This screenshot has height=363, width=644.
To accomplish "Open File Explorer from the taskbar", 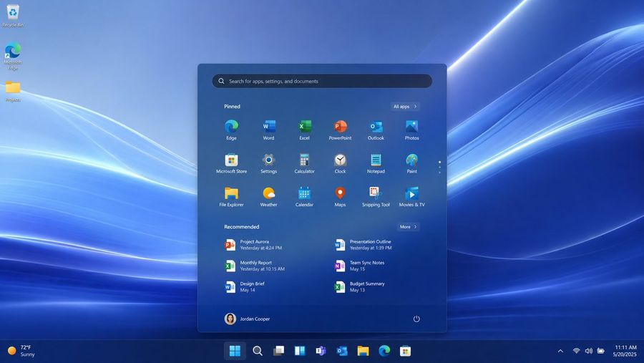I will [x=363, y=351].
